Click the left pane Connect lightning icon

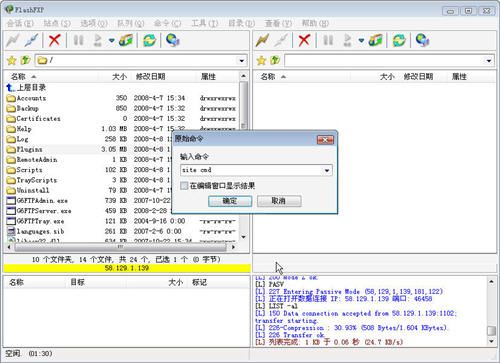coord(13,40)
